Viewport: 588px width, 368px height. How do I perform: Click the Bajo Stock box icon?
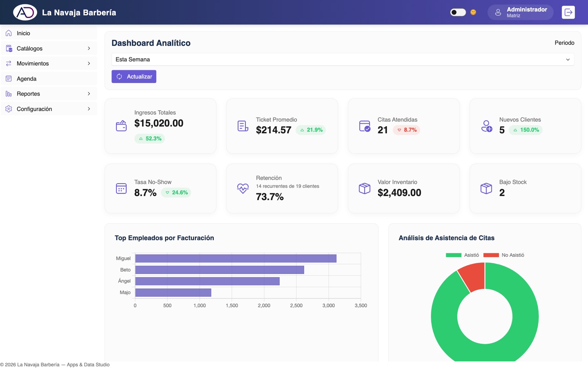(486, 188)
